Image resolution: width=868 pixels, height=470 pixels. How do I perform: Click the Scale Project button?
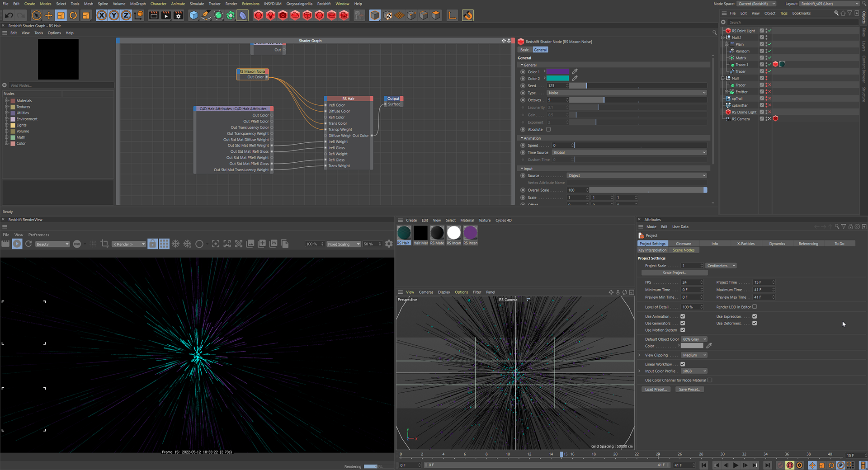[675, 273]
